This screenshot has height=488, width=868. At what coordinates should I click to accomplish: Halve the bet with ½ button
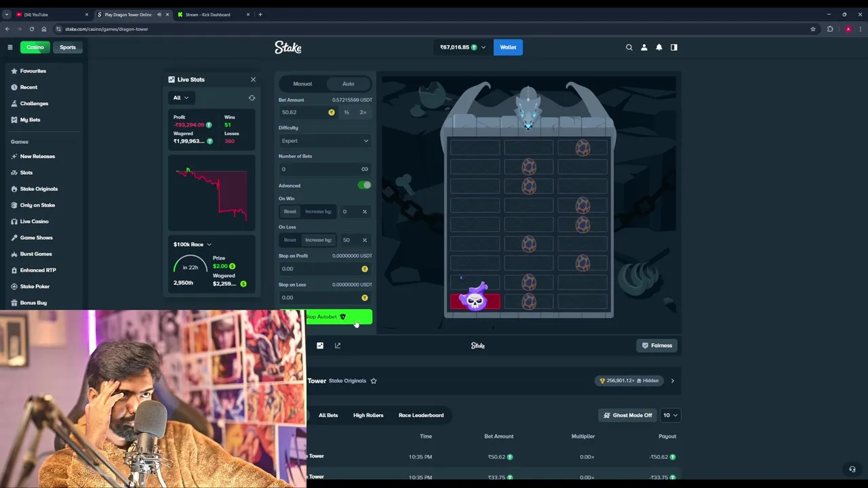347,113
